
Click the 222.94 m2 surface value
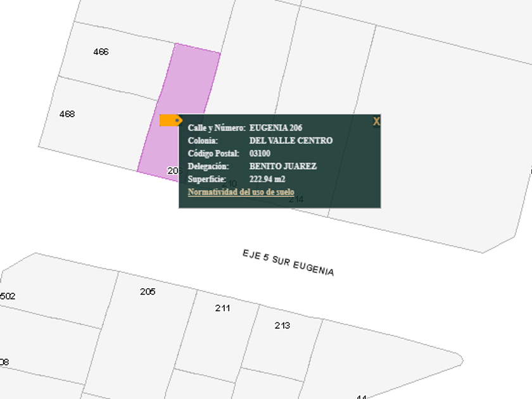(x=267, y=179)
